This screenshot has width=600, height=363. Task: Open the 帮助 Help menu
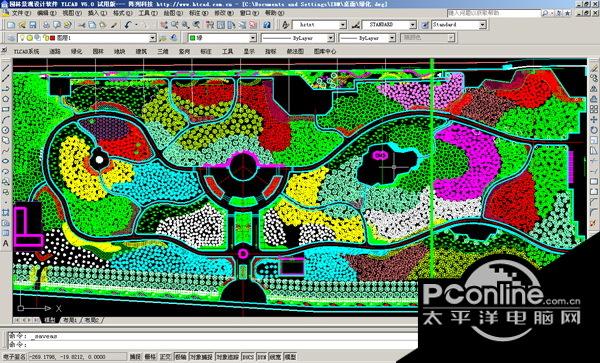pos(274,13)
